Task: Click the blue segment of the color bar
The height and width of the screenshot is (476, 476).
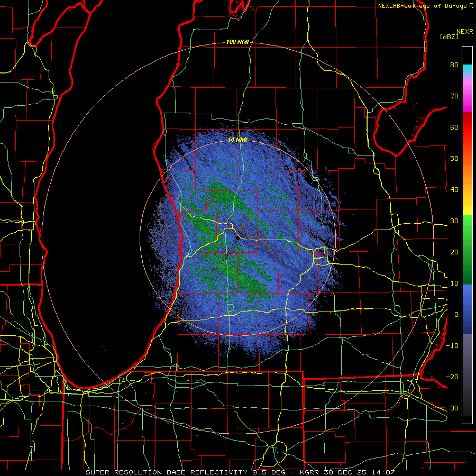Action: point(467,309)
